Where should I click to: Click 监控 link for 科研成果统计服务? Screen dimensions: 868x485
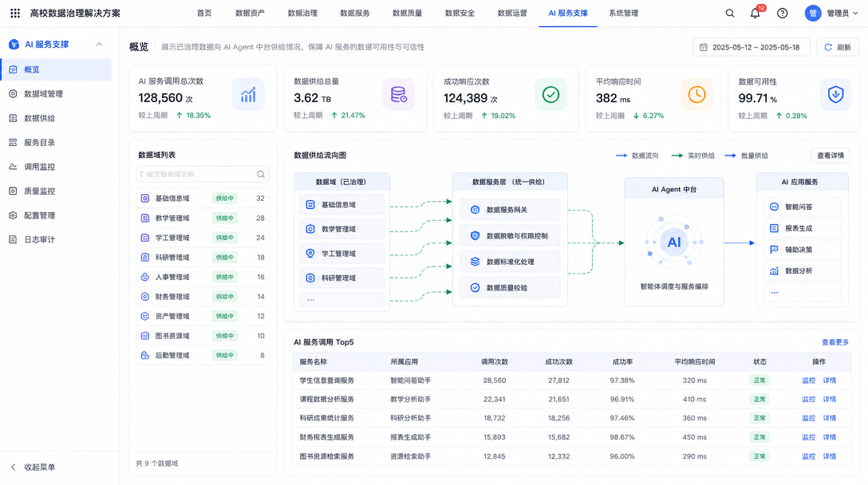[809, 418]
